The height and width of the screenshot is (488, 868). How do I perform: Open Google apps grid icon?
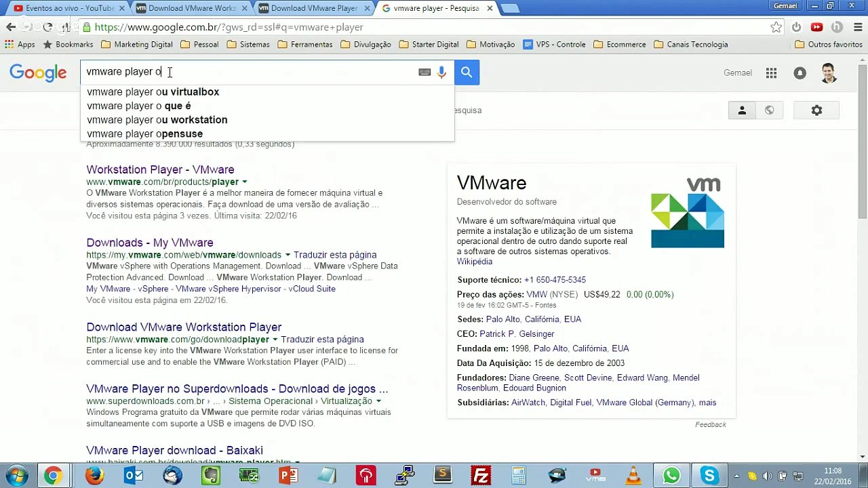[x=771, y=73]
